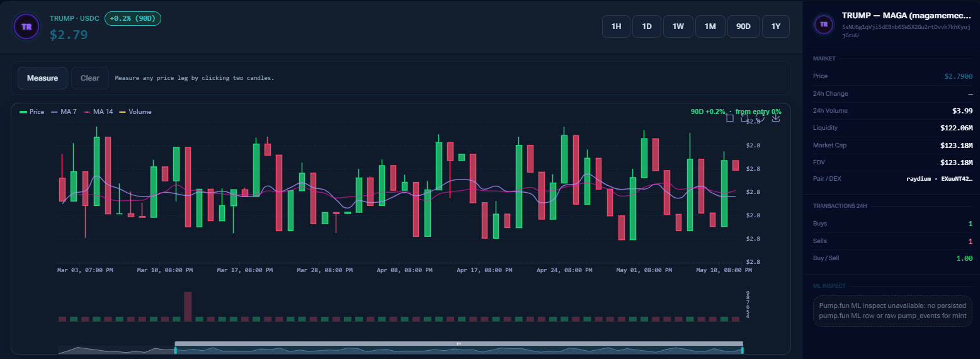Click the Market Cap value $123.18M

(x=956, y=145)
